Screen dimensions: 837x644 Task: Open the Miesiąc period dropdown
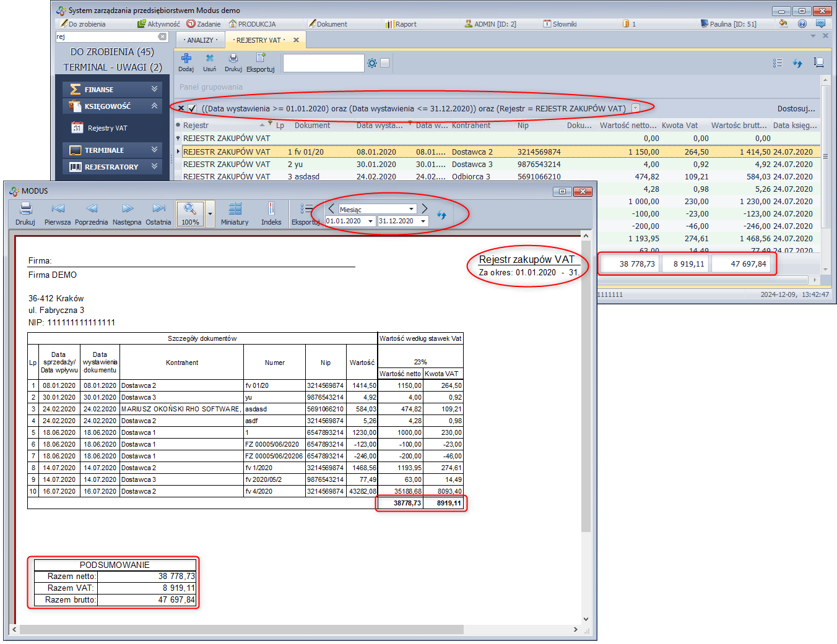point(412,209)
